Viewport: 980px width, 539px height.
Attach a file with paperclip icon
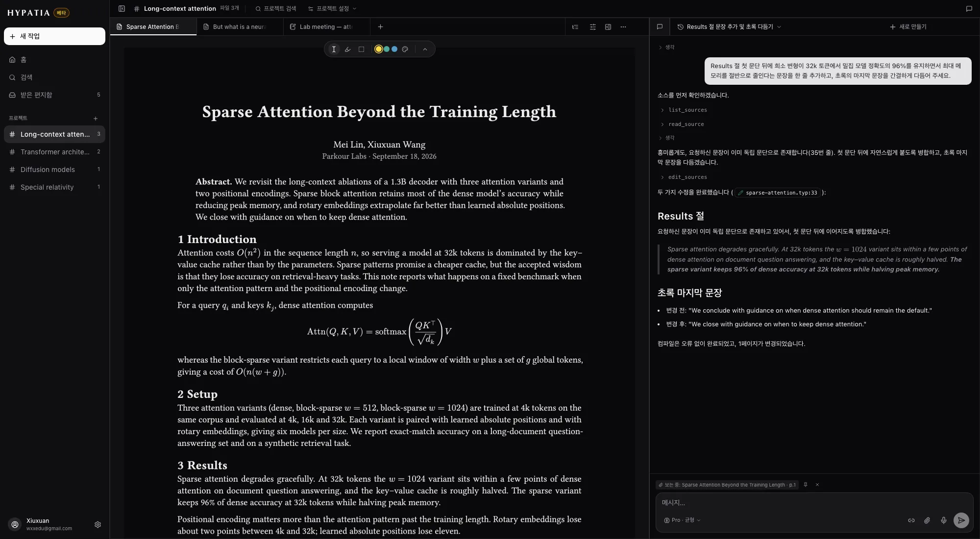[x=927, y=520]
